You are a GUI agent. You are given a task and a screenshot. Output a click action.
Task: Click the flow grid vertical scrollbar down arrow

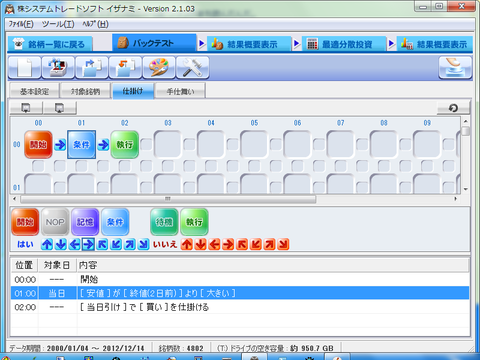tap(466, 189)
